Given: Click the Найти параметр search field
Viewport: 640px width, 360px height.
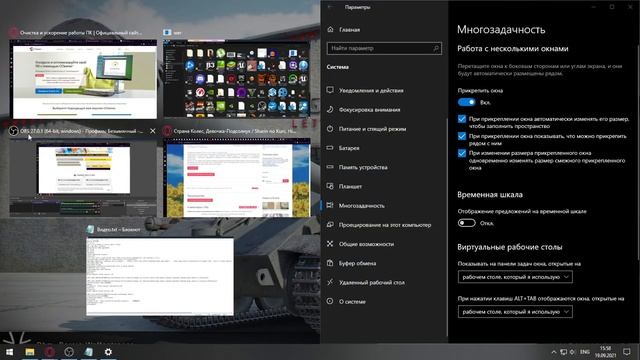Looking at the screenshot, I should 384,48.
